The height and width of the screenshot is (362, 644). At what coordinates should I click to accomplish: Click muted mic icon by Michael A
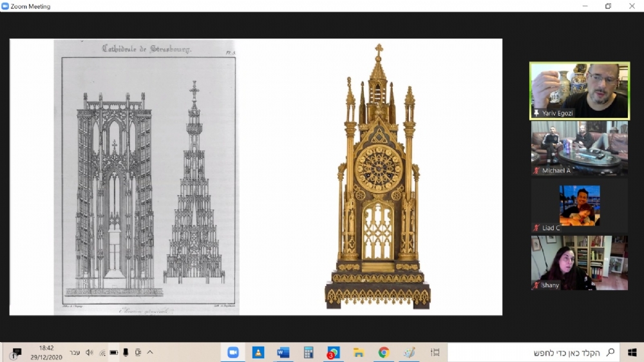[x=536, y=171]
